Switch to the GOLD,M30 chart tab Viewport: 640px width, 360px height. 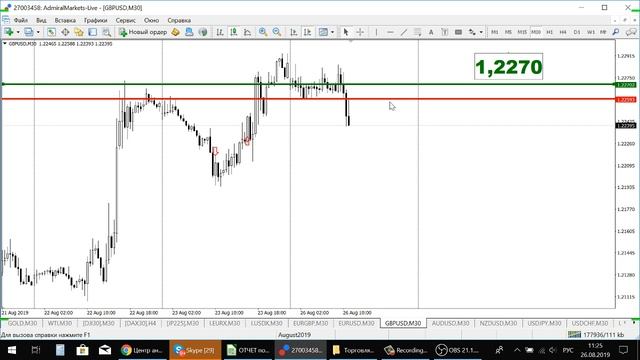(x=22, y=323)
